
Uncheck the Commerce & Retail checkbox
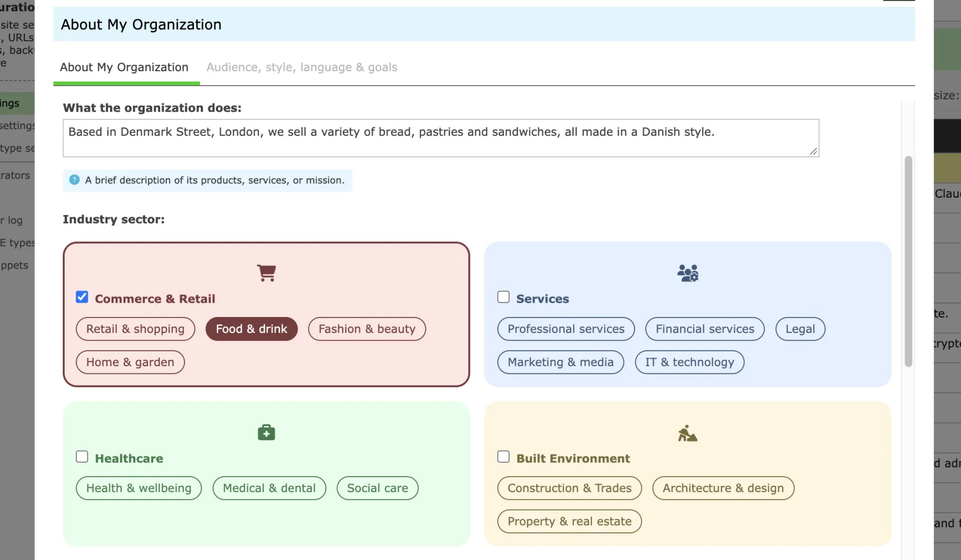coord(82,297)
